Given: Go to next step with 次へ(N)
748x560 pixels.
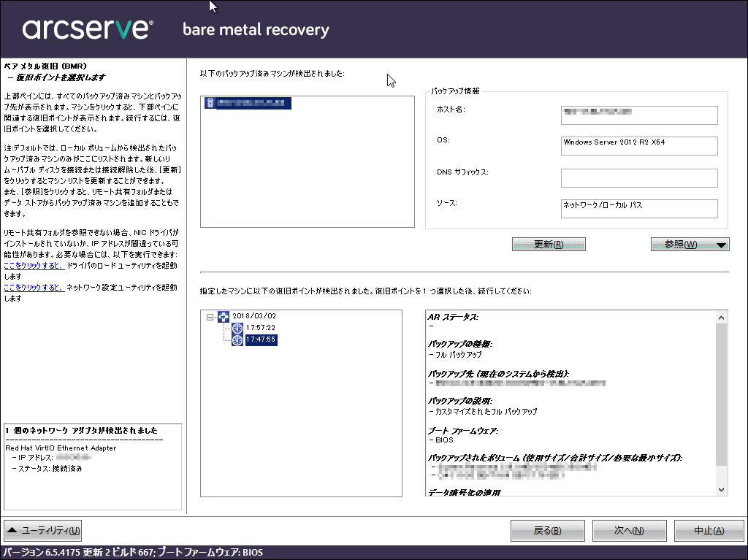Looking at the screenshot, I should pyautogui.click(x=629, y=530).
